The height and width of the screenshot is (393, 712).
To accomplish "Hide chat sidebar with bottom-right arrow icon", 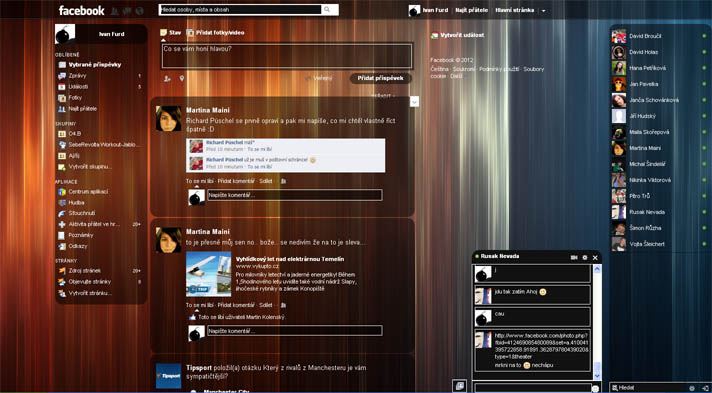I will pos(705,388).
